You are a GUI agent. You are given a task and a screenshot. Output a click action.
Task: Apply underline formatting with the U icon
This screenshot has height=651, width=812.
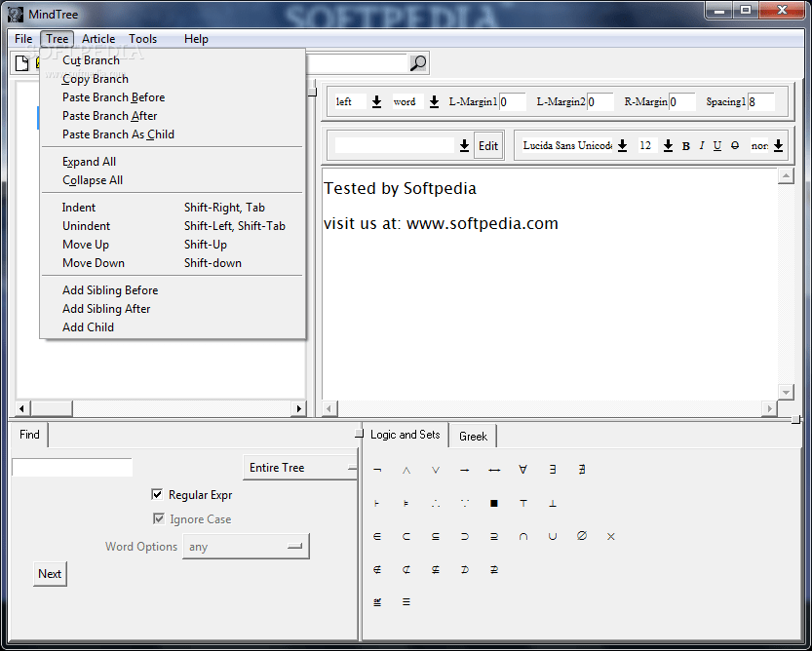717,146
